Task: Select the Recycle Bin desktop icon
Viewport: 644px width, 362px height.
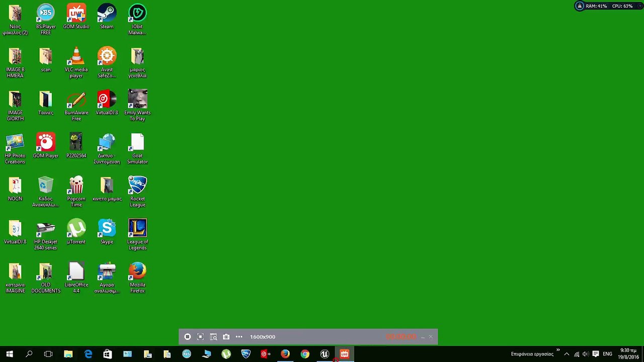Action: 46,192
